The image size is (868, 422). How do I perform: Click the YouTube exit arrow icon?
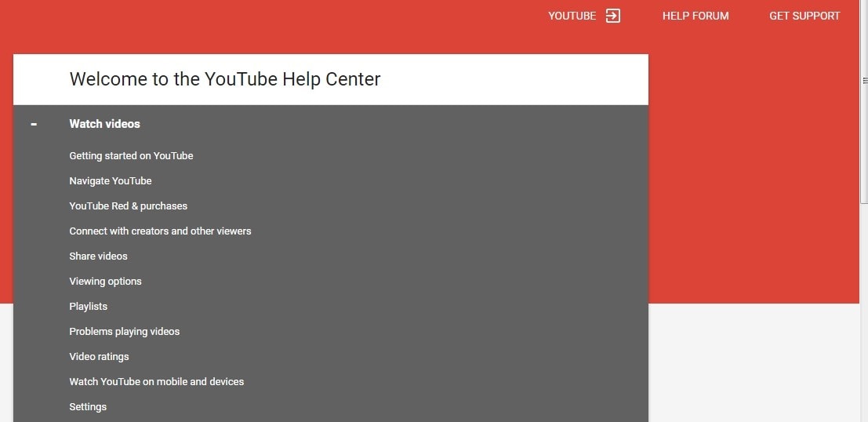coord(613,16)
